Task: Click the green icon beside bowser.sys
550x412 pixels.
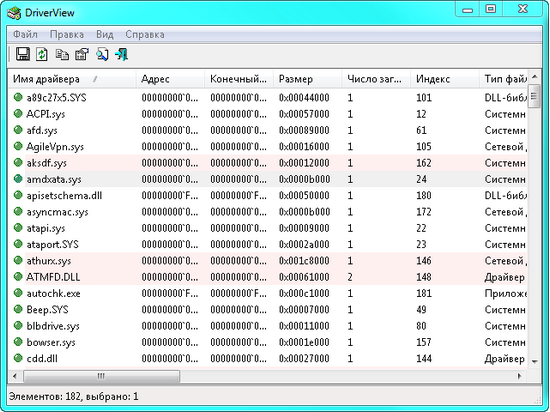Action: pyautogui.click(x=18, y=342)
